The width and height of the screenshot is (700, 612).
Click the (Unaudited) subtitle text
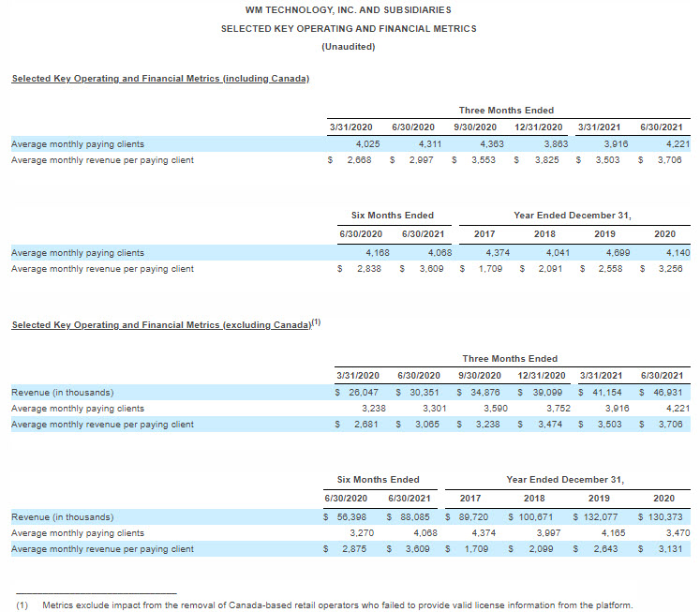(x=349, y=47)
